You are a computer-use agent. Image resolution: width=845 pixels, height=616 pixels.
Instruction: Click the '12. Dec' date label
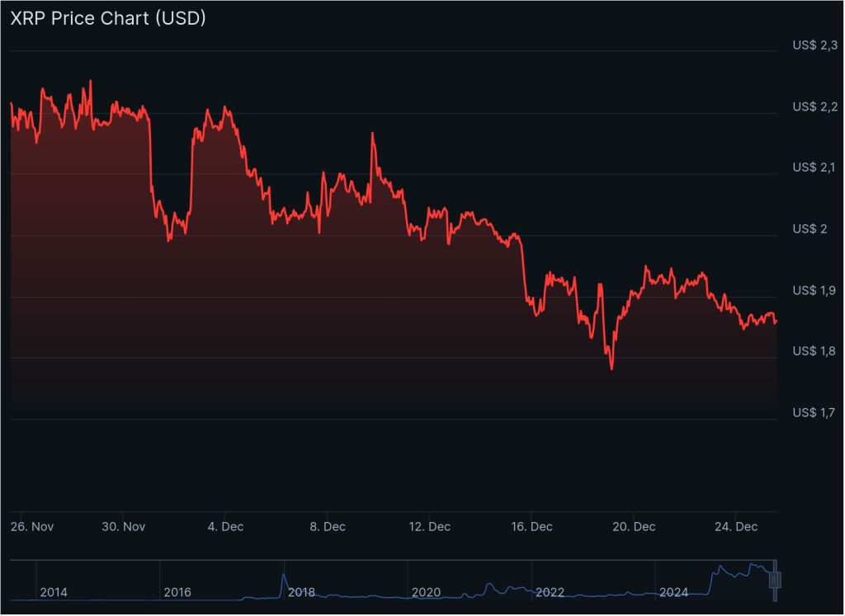[x=429, y=527]
